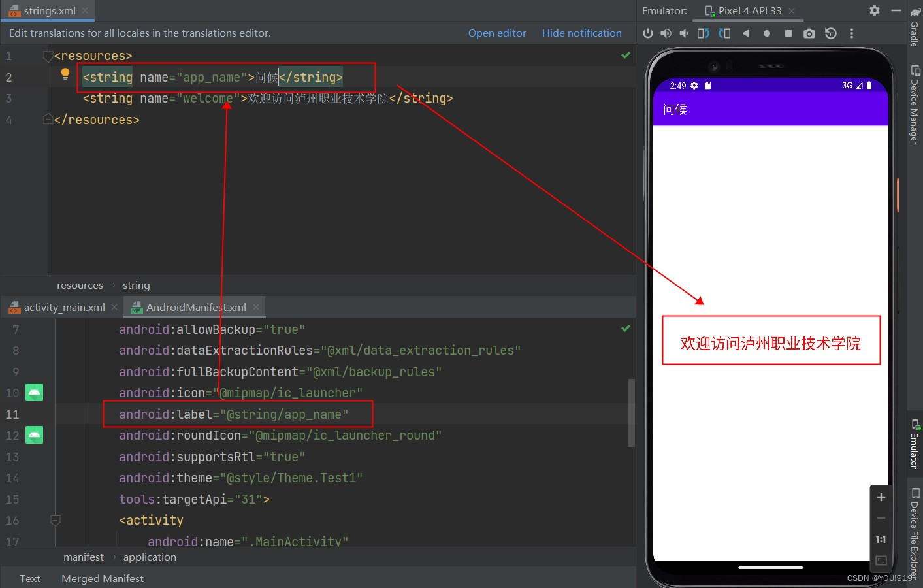Click the emulator power button icon

tap(647, 33)
